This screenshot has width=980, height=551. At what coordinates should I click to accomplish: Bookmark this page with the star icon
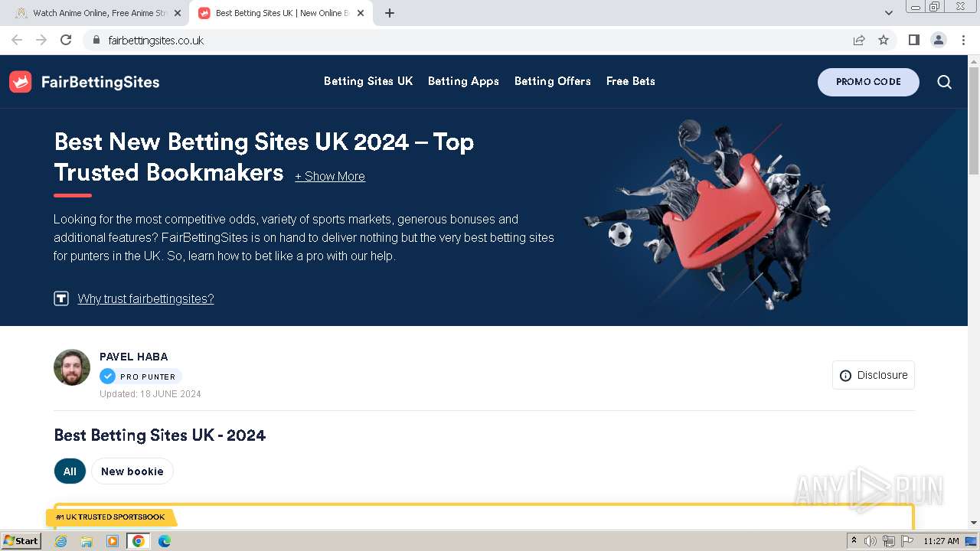point(884,40)
